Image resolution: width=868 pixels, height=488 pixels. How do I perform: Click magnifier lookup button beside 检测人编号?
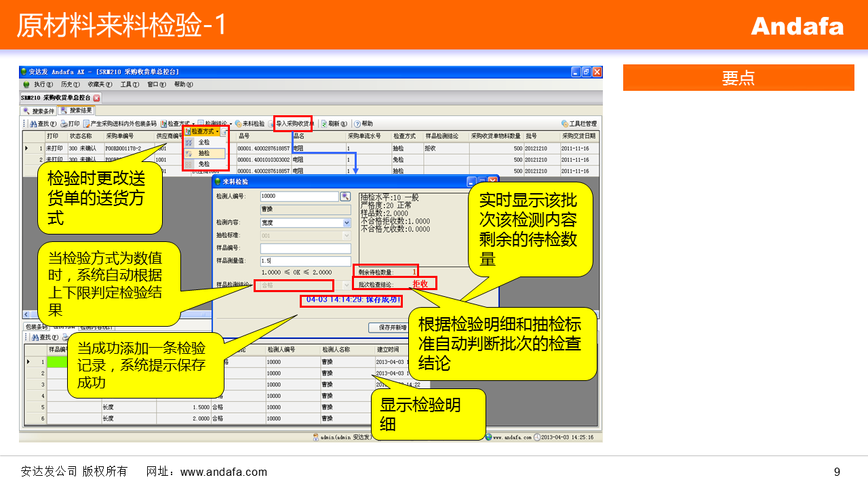[x=345, y=197]
